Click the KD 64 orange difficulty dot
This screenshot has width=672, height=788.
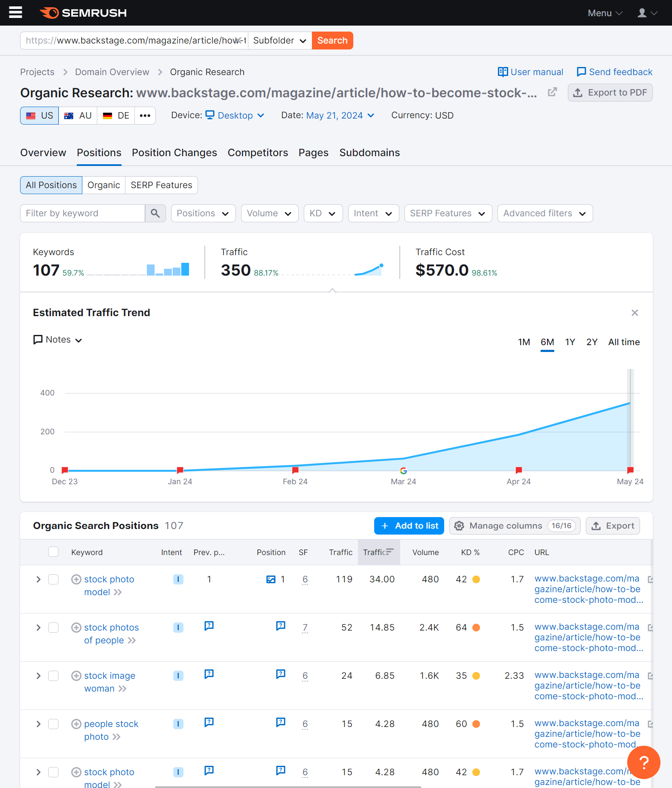click(477, 628)
